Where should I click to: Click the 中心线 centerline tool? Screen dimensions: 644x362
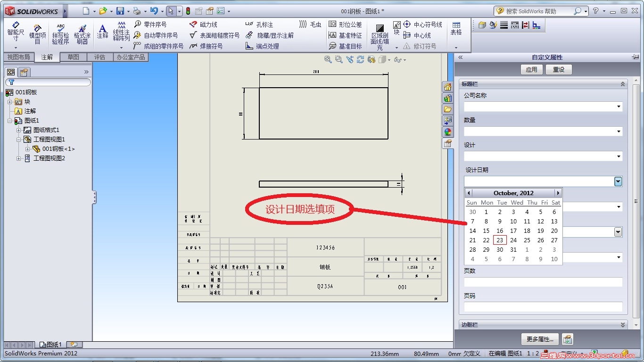(x=417, y=35)
